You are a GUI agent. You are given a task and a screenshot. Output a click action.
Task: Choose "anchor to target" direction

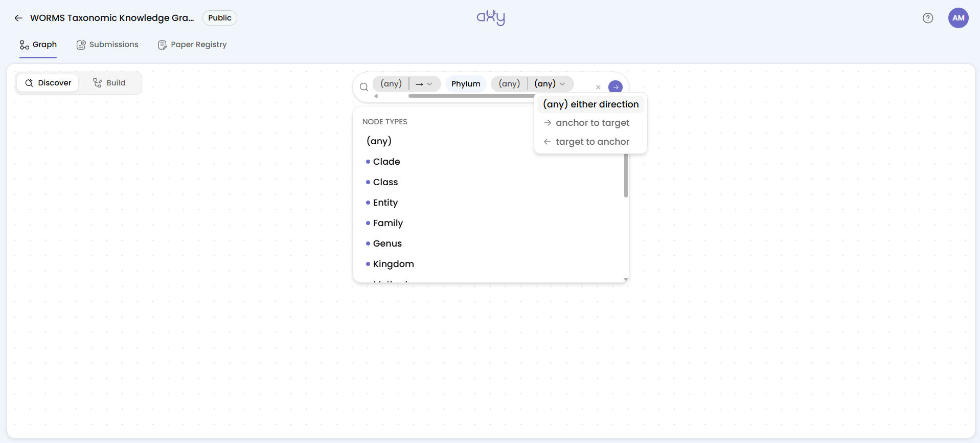(590, 123)
